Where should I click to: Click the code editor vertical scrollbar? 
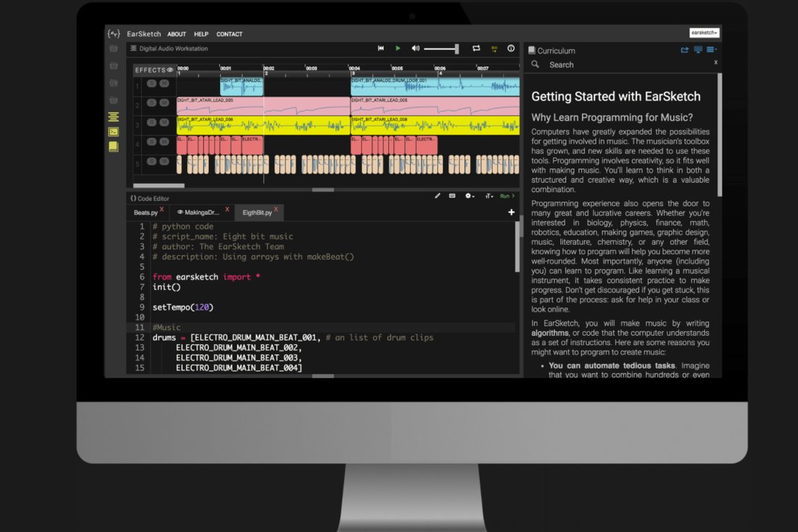click(x=517, y=246)
